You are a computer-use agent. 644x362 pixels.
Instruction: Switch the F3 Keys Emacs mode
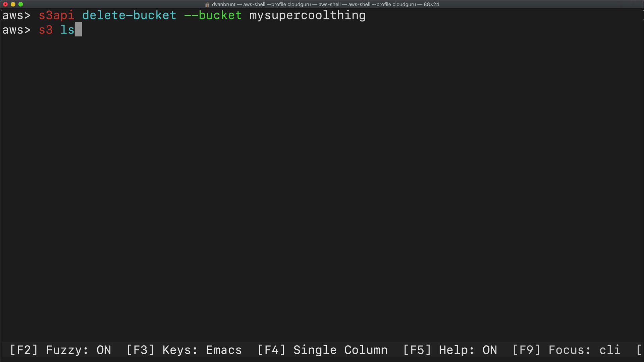(x=184, y=350)
